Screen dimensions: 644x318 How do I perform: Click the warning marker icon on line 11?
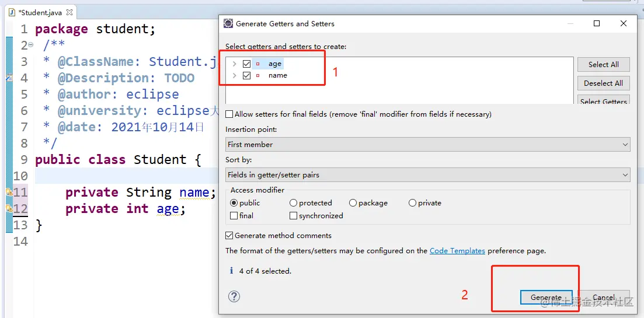[9, 192]
